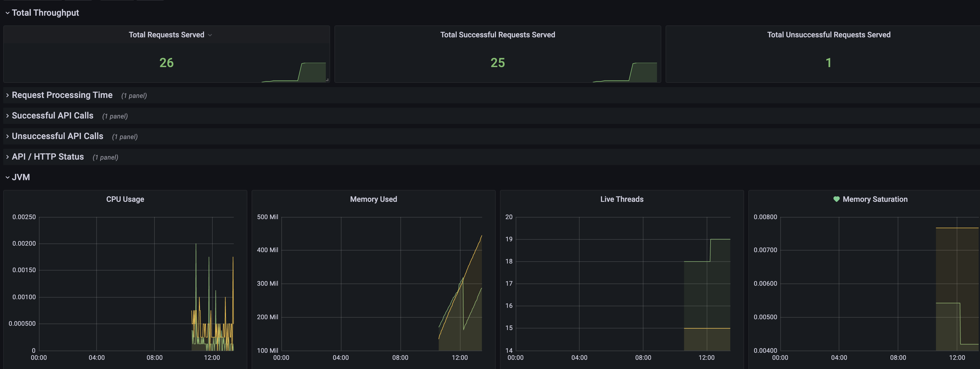Click the value 26 in Total Requests Served
The width and height of the screenshot is (980, 369).
166,63
